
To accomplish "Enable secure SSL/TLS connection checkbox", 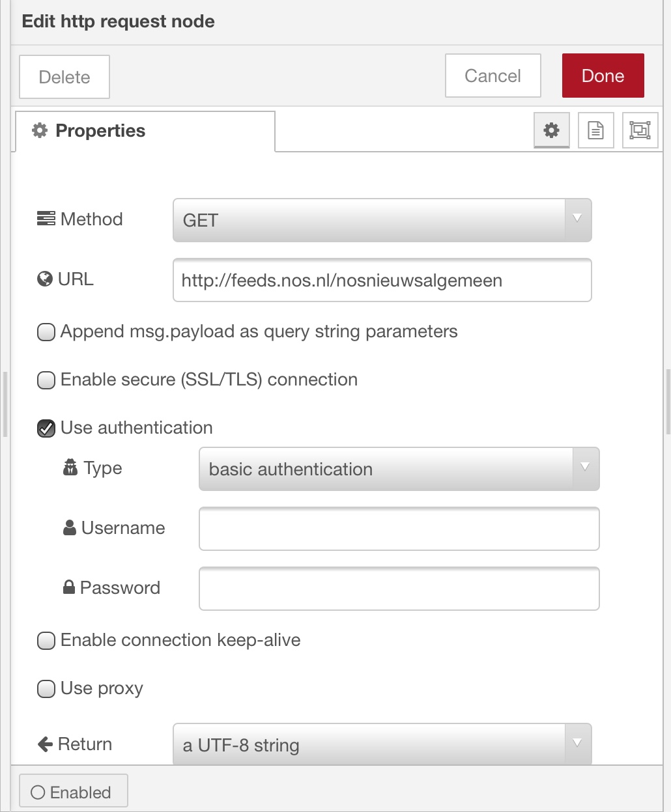I will point(46,380).
